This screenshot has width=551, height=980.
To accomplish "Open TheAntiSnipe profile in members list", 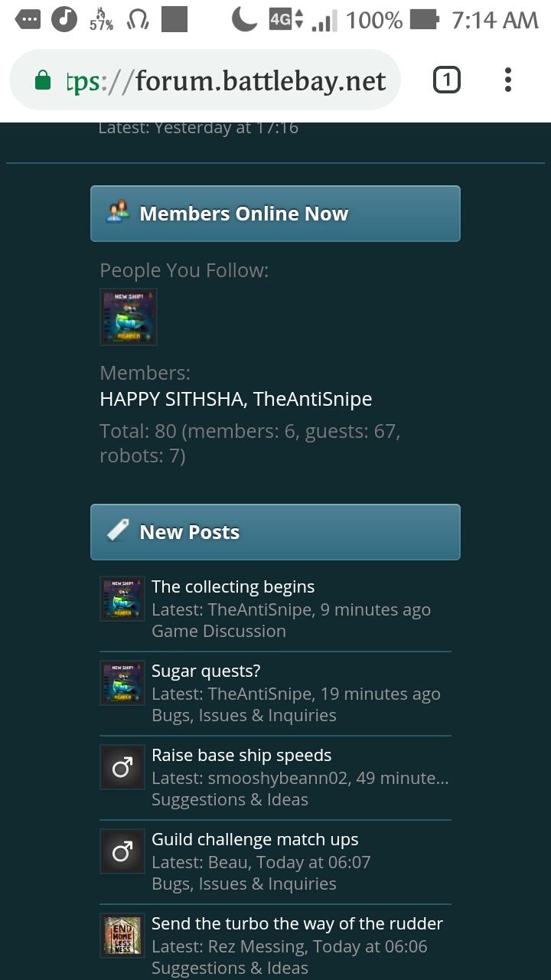I will tap(312, 399).
